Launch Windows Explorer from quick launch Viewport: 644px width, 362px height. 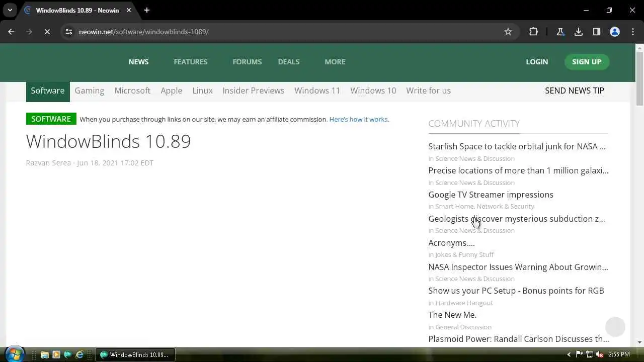click(44, 354)
